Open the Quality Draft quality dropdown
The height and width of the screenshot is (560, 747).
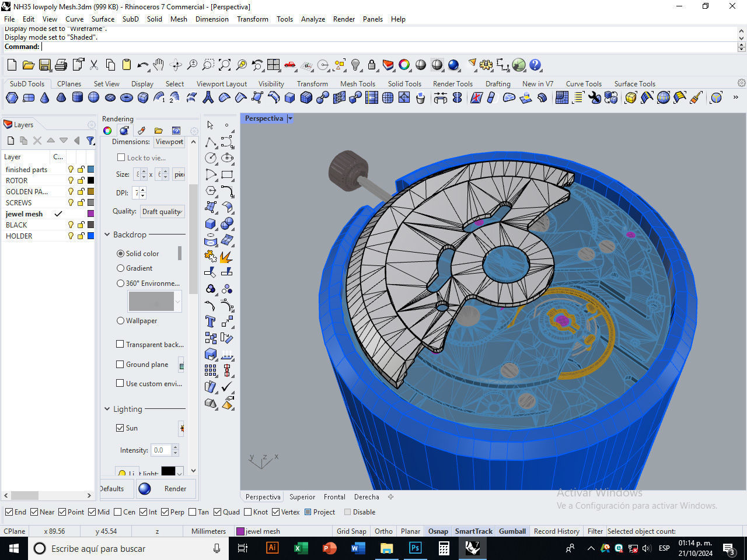(163, 212)
